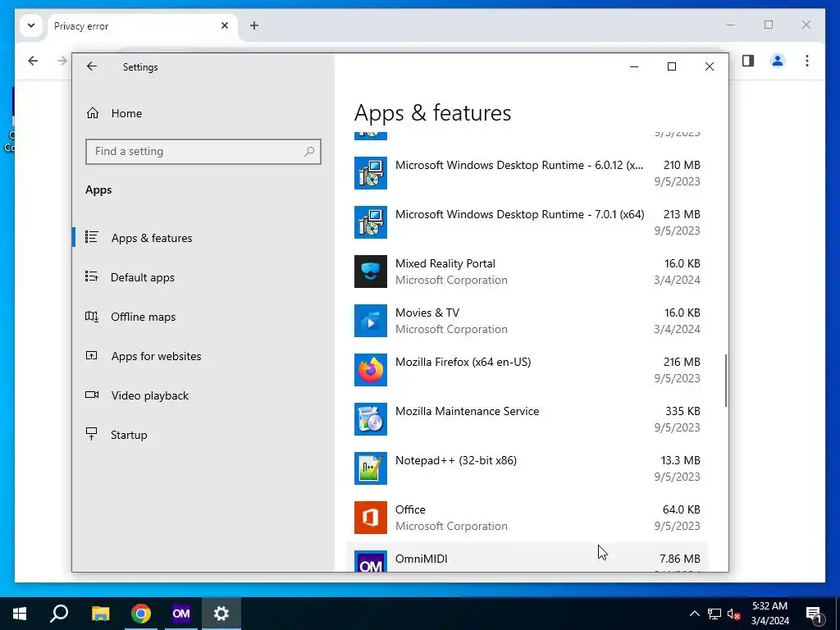Select the OmniMIDI app icon
Image resolution: width=840 pixels, height=630 pixels.
pyautogui.click(x=371, y=561)
